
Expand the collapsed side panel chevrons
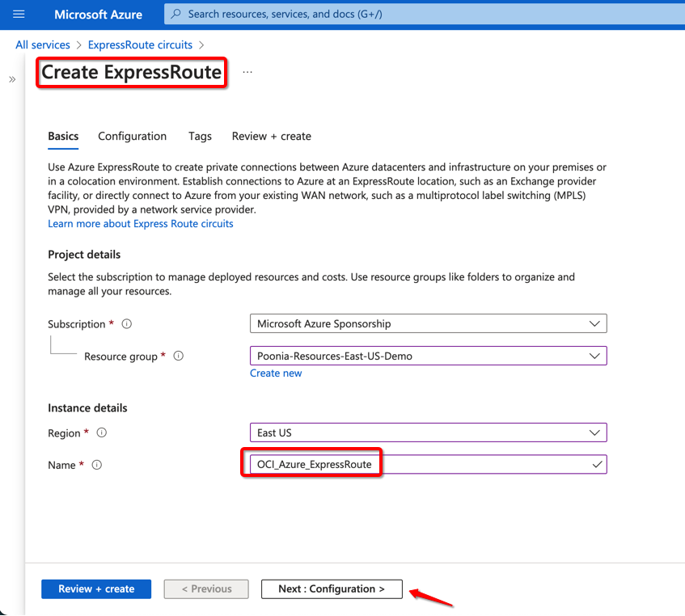(12, 79)
